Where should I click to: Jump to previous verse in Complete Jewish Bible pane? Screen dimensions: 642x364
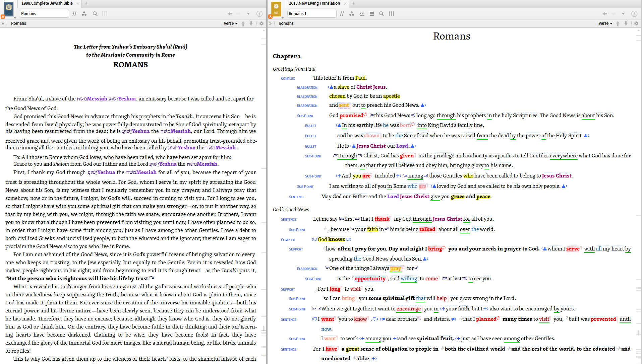coord(243,23)
